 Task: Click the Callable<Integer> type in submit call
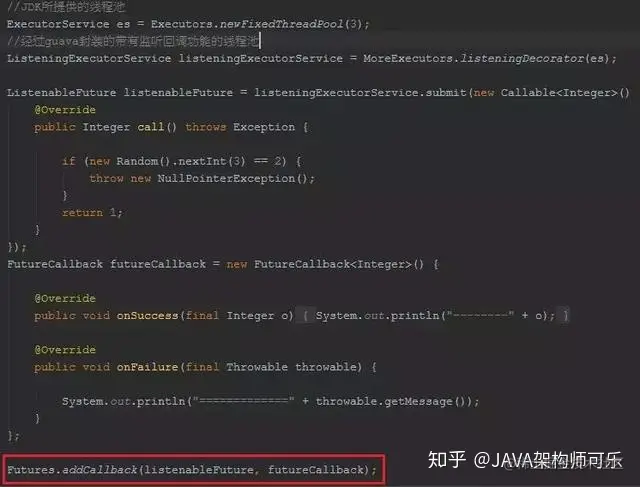pyautogui.click(x=559, y=93)
